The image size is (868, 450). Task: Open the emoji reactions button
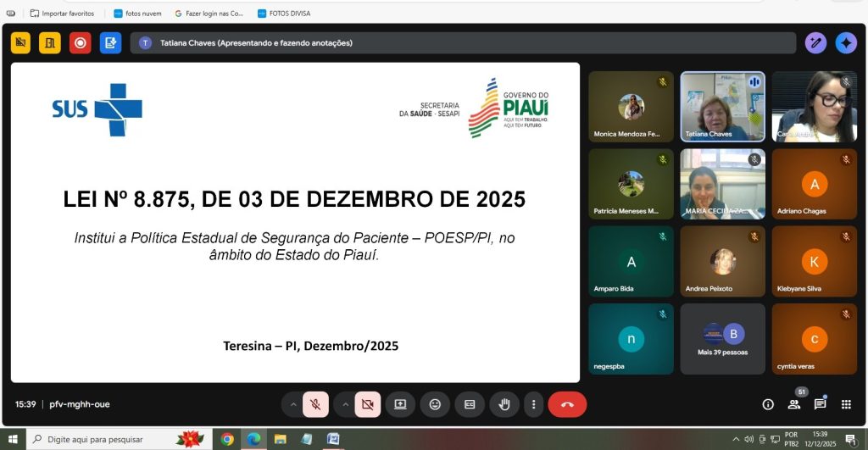tap(435, 404)
